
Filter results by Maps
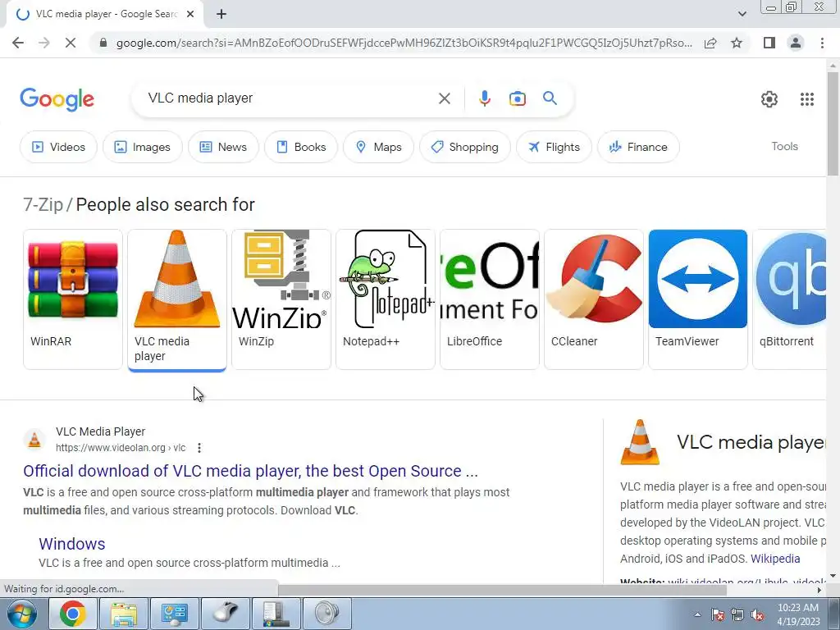(x=378, y=147)
